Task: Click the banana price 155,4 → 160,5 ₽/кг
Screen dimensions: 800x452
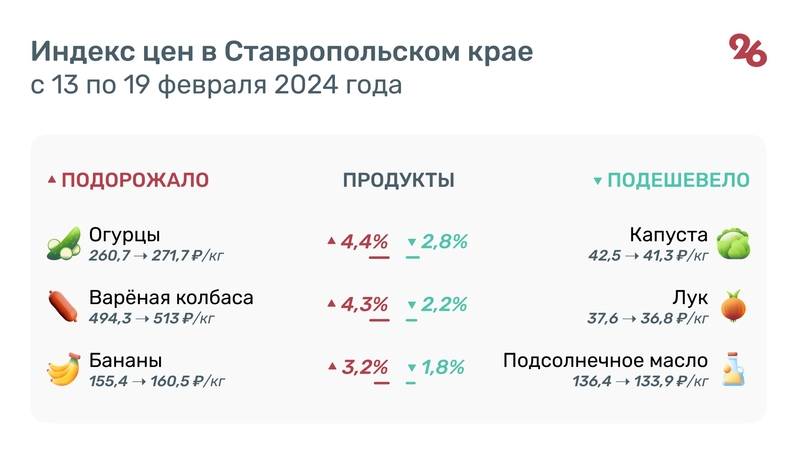Action: coord(156,381)
